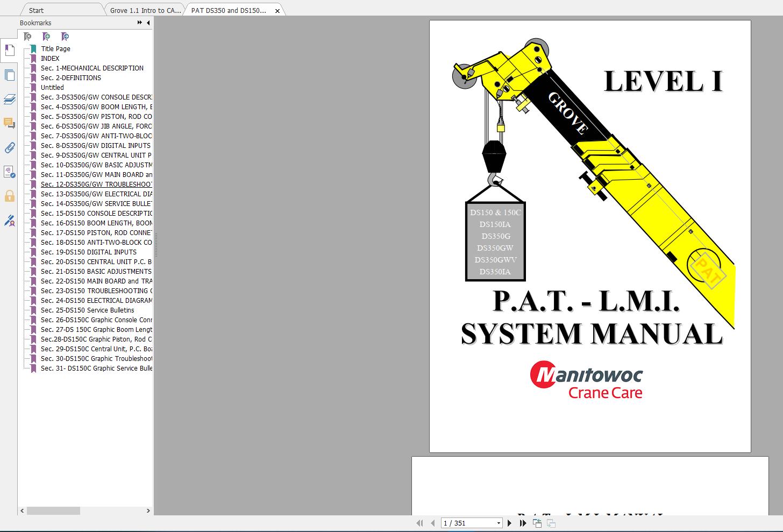Viewport: 783px width, 532px height.
Task: Go to the previous page
Action: coord(432,523)
